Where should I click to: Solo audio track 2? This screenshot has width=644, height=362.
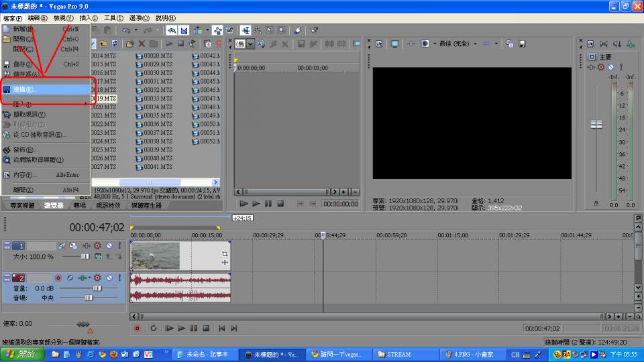(x=119, y=278)
